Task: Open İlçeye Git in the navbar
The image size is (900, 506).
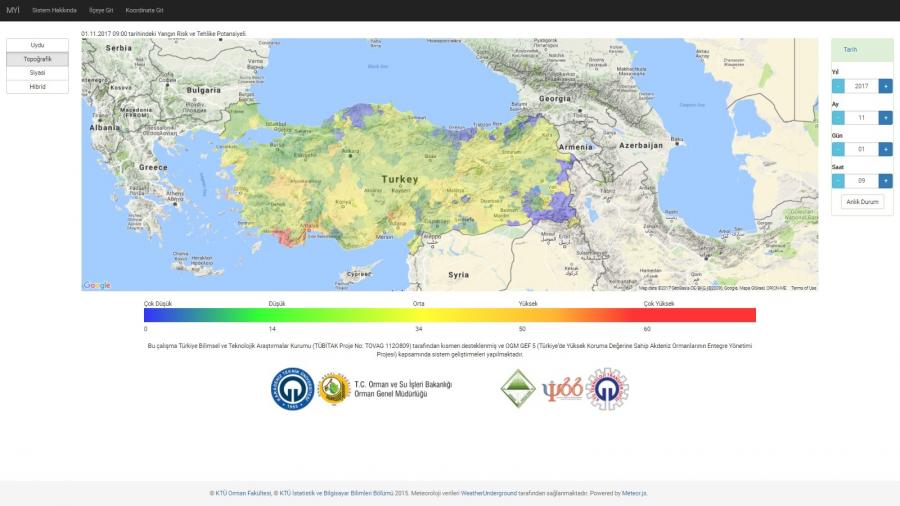Action: [101, 10]
